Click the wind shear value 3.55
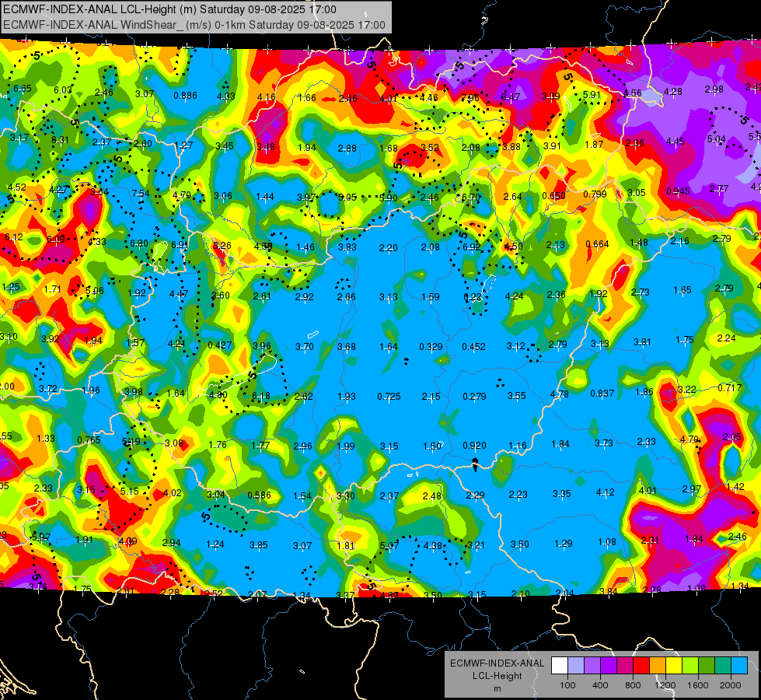The height and width of the screenshot is (700, 761). (516, 395)
